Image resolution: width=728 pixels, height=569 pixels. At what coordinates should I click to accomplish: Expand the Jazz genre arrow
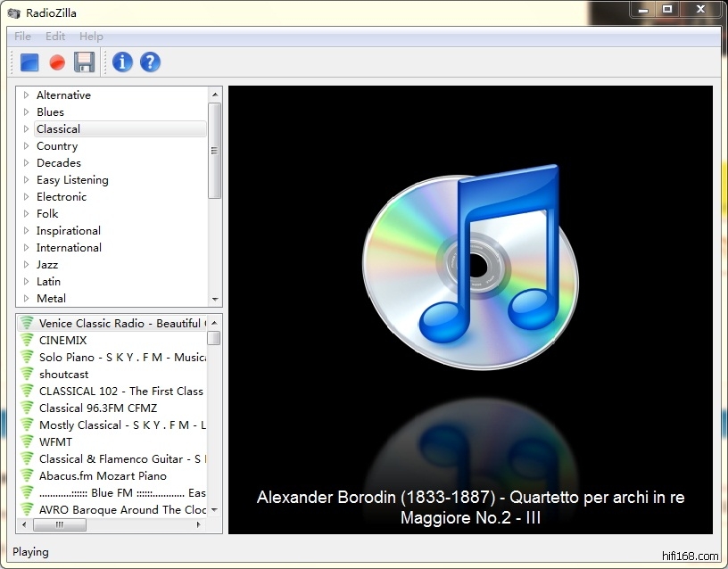[x=26, y=265]
